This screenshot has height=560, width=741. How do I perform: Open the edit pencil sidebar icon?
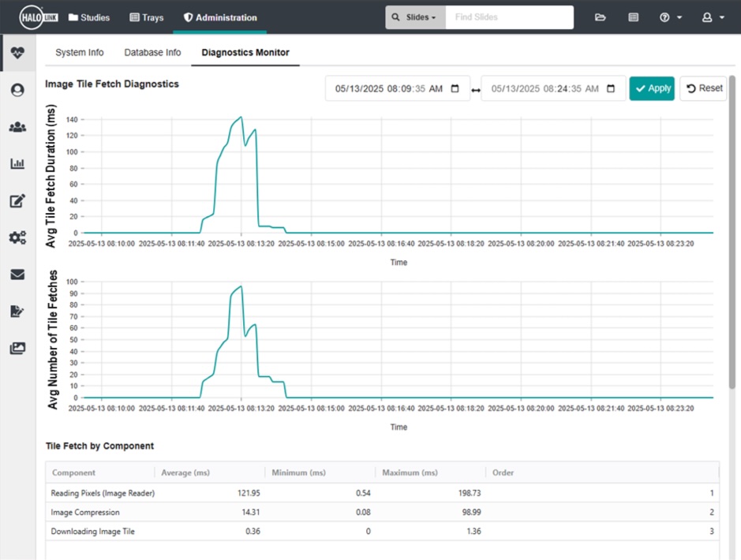coord(17,200)
